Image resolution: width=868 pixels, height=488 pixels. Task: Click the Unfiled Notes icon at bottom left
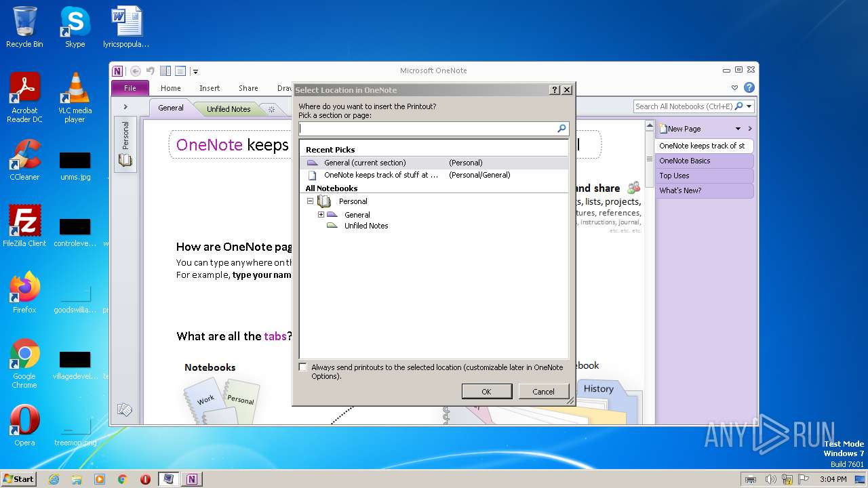124,409
